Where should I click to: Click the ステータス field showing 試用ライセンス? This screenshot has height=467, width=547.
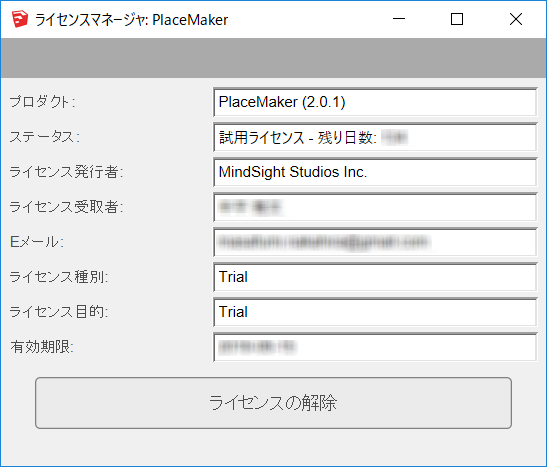[x=375, y=137]
